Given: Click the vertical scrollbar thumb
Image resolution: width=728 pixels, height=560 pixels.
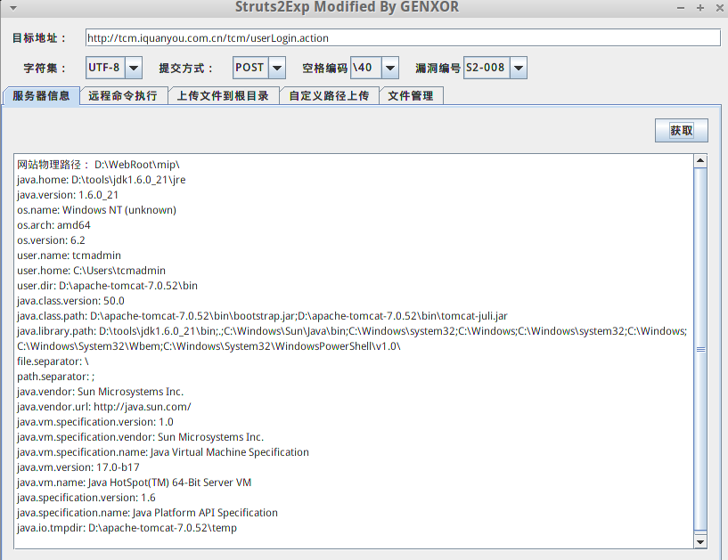Looking at the screenshot, I should pos(700,349).
